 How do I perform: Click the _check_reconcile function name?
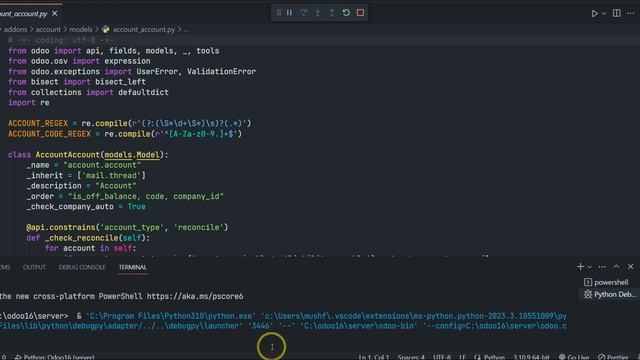point(81,238)
